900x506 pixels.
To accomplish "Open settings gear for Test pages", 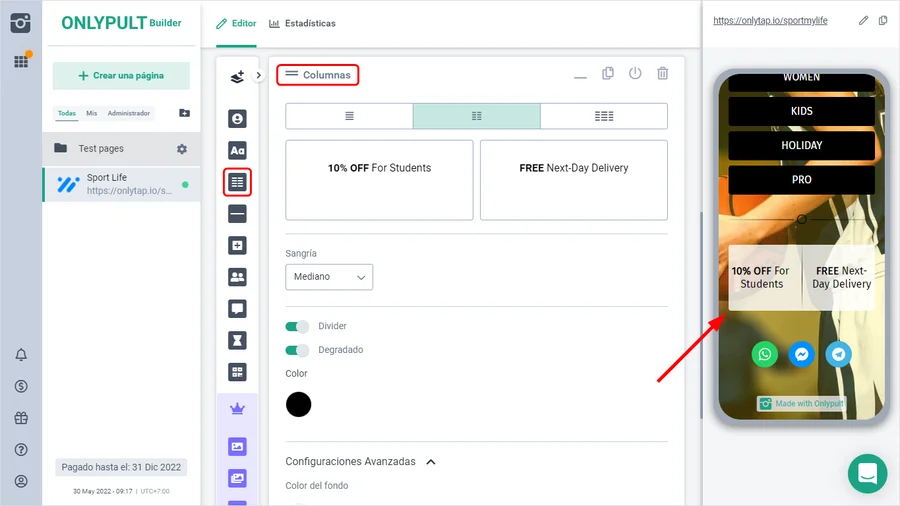I will [x=182, y=149].
